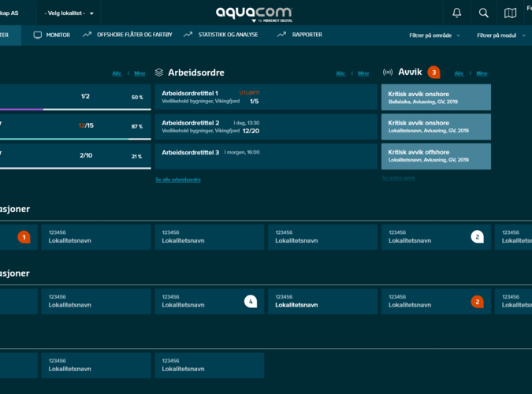Click the trend icon beside Offshore flåter
The height and width of the screenshot is (394, 532).
(87, 35)
